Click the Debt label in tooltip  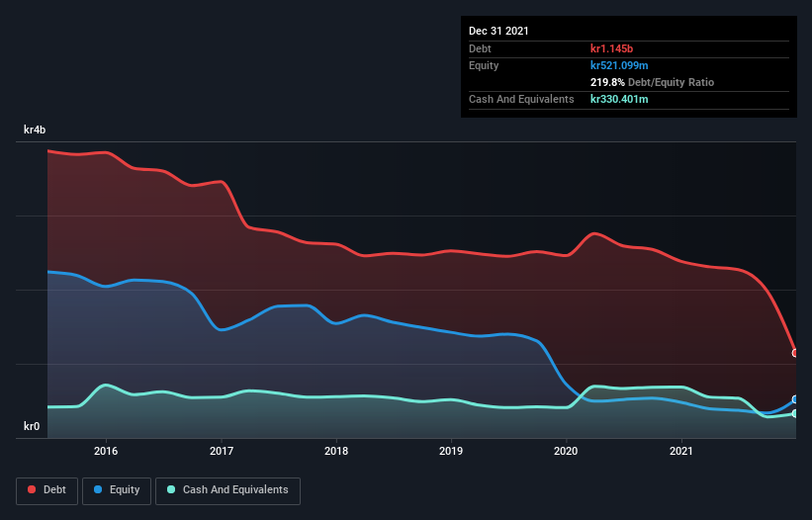coord(480,48)
